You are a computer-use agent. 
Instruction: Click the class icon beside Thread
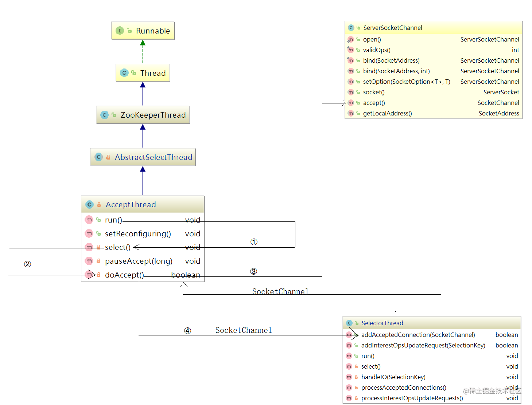click(124, 73)
